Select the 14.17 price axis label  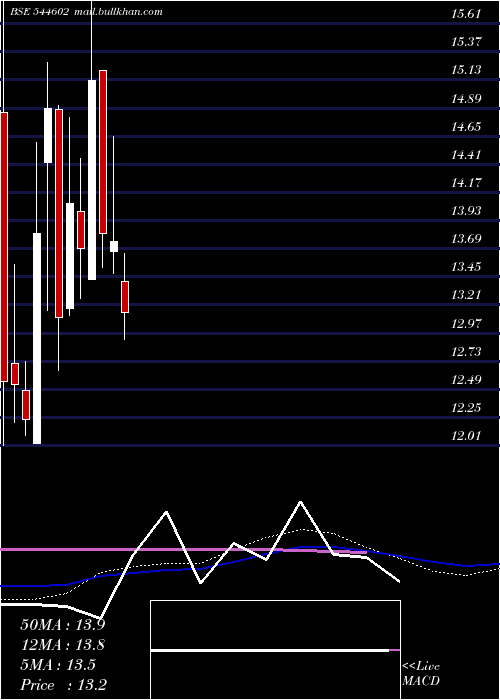click(466, 183)
